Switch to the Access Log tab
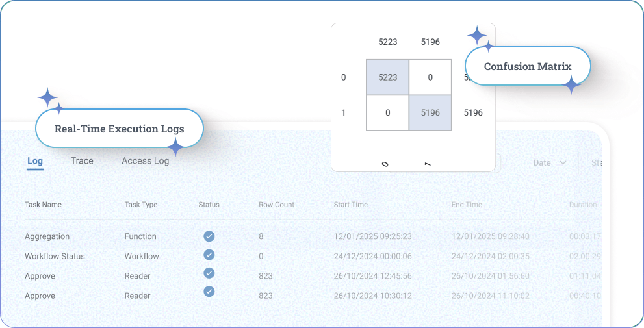The width and height of the screenshot is (644, 328). [x=146, y=161]
